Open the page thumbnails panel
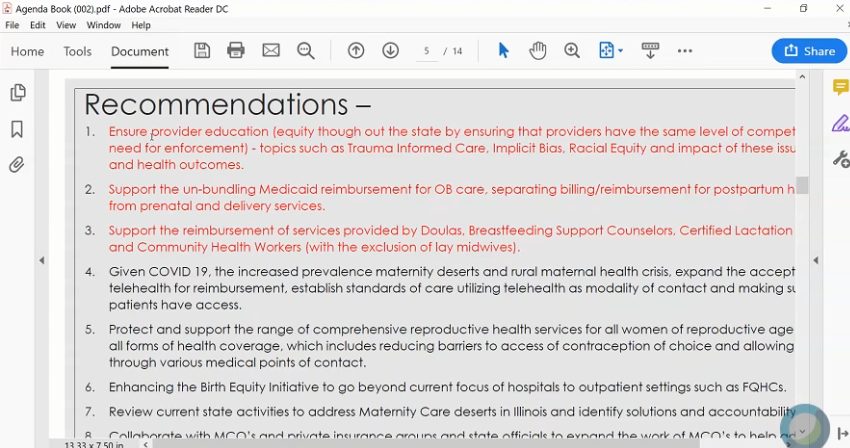The width and height of the screenshot is (850, 448). pos(17,93)
